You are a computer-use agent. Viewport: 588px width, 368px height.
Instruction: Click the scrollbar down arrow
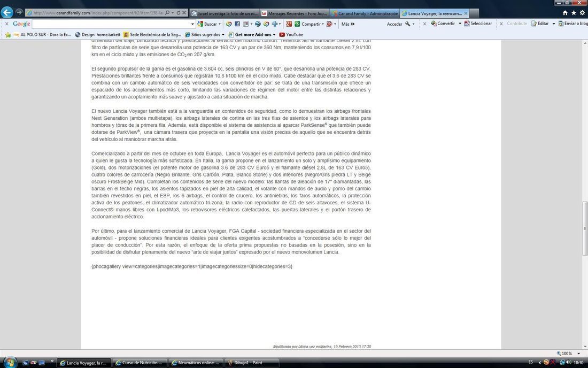pos(584,347)
